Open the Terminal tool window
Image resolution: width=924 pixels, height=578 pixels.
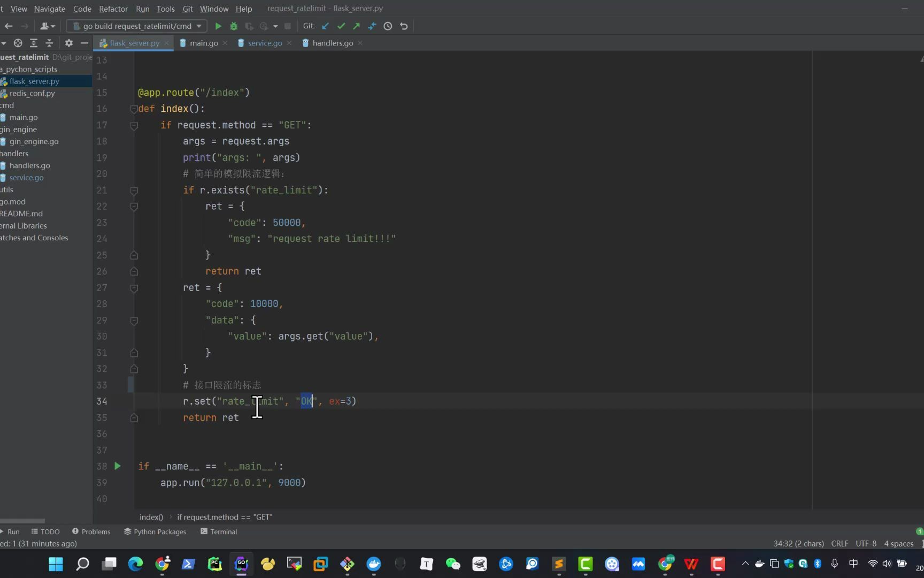point(219,531)
